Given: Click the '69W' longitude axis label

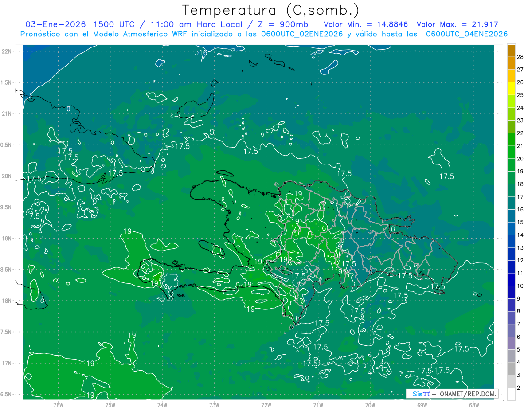Looking at the screenshot, I should (x=422, y=405).
